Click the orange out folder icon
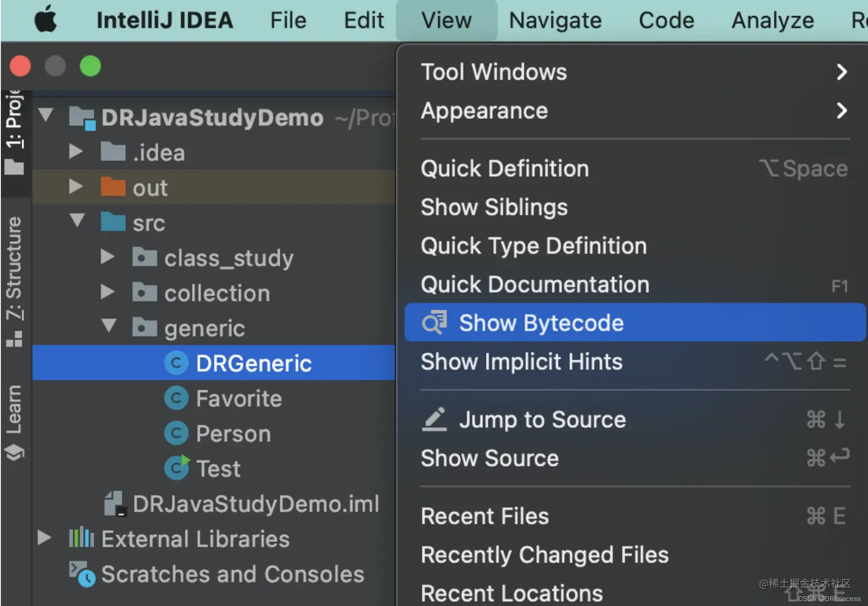The width and height of the screenshot is (868, 606). pyautogui.click(x=113, y=187)
